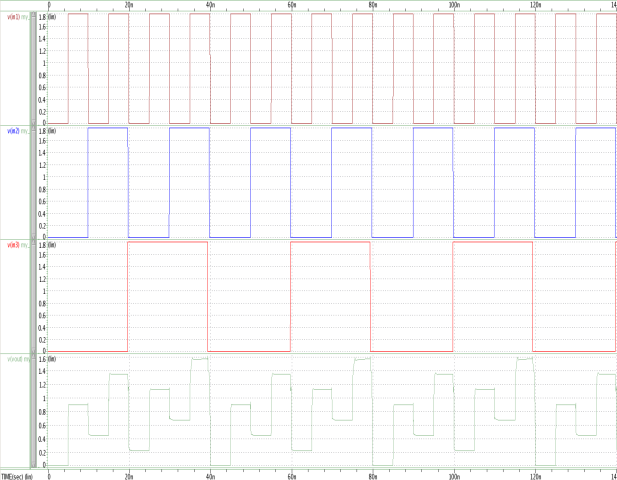Click the 80n tick on bottom time axis
617x480 pixels.
click(x=373, y=477)
